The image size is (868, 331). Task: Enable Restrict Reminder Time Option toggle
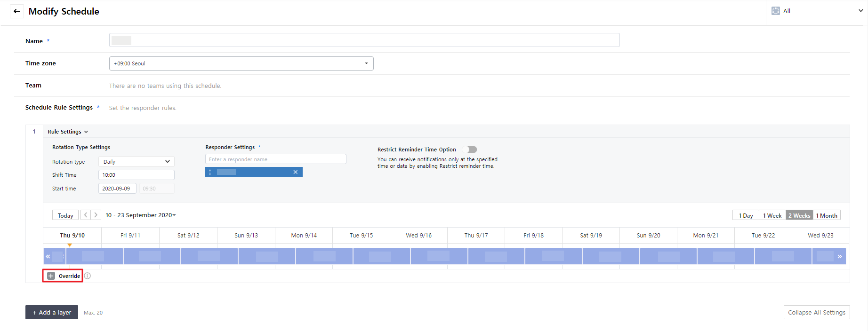(470, 150)
